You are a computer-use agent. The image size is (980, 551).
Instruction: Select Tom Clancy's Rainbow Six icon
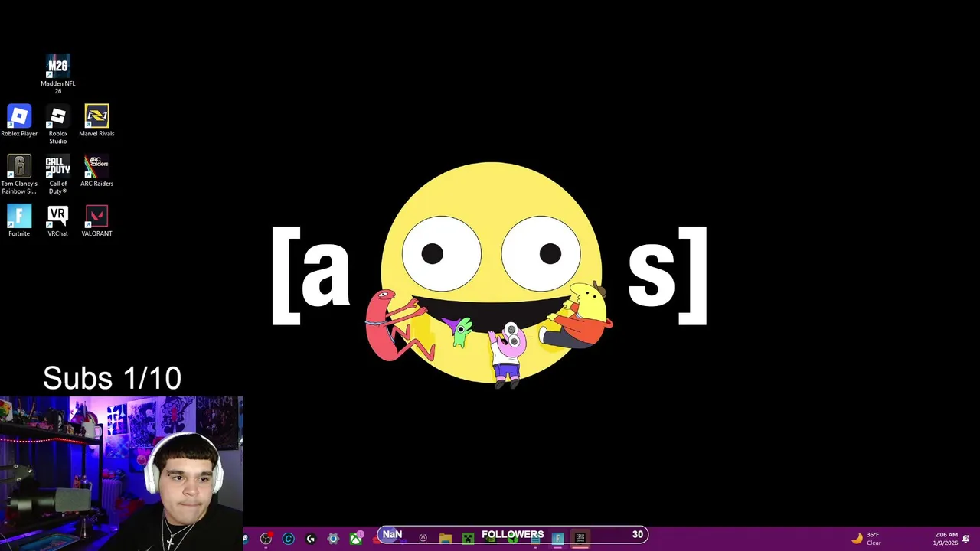[19, 174]
